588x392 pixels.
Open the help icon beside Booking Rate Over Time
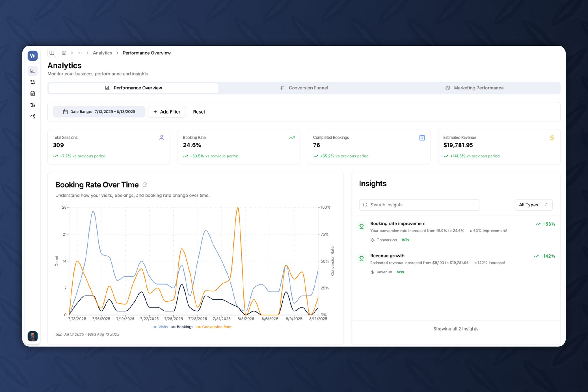[145, 185]
